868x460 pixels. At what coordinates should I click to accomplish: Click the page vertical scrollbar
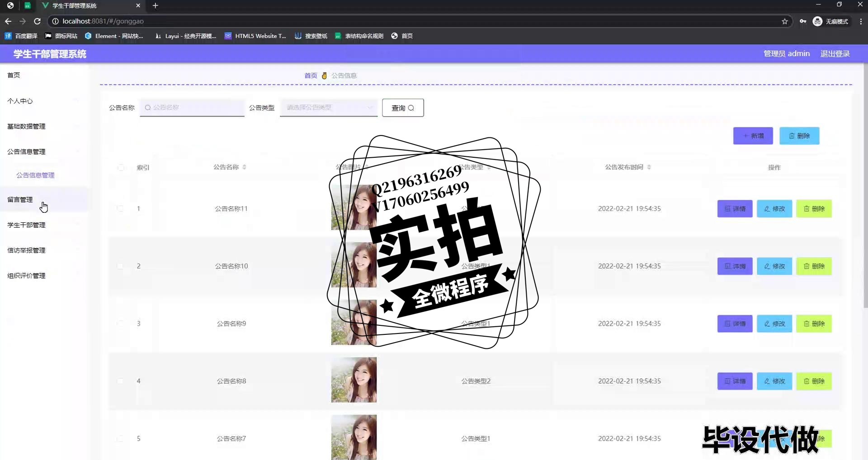pos(865,185)
